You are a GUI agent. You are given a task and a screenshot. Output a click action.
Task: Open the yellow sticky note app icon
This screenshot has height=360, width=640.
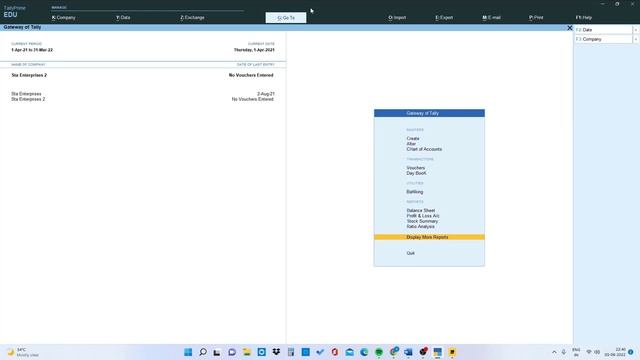point(452,352)
